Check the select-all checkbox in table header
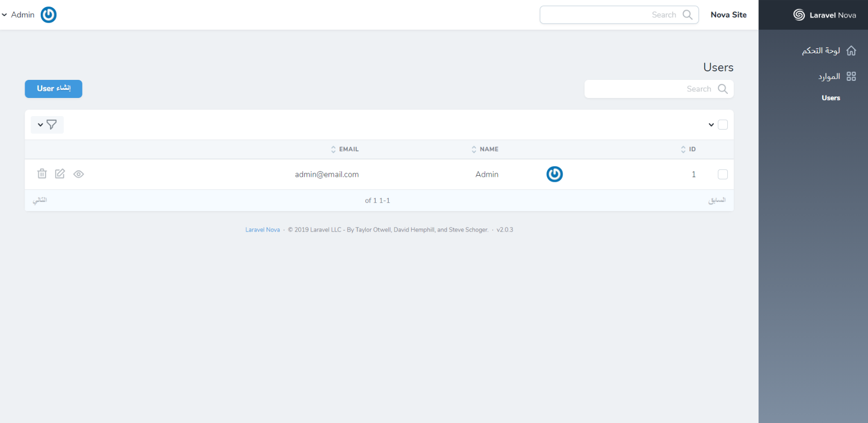Viewport: 868px width, 423px height. pos(722,125)
